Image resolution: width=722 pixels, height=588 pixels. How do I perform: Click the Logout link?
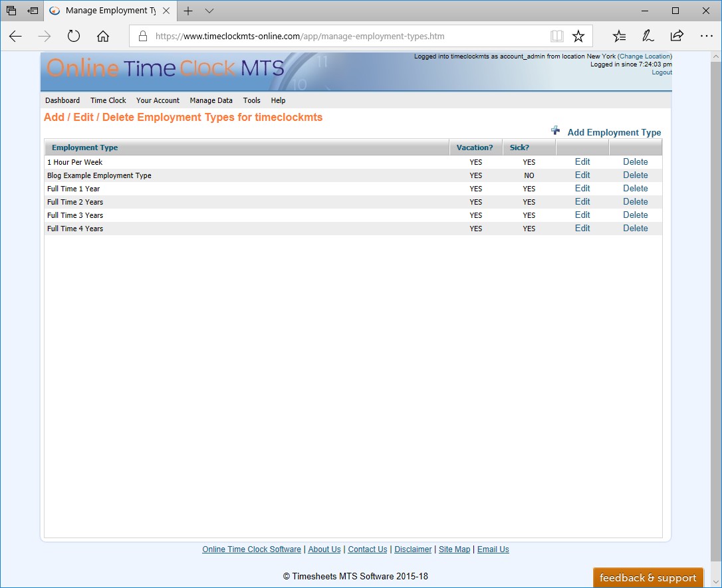coord(662,72)
